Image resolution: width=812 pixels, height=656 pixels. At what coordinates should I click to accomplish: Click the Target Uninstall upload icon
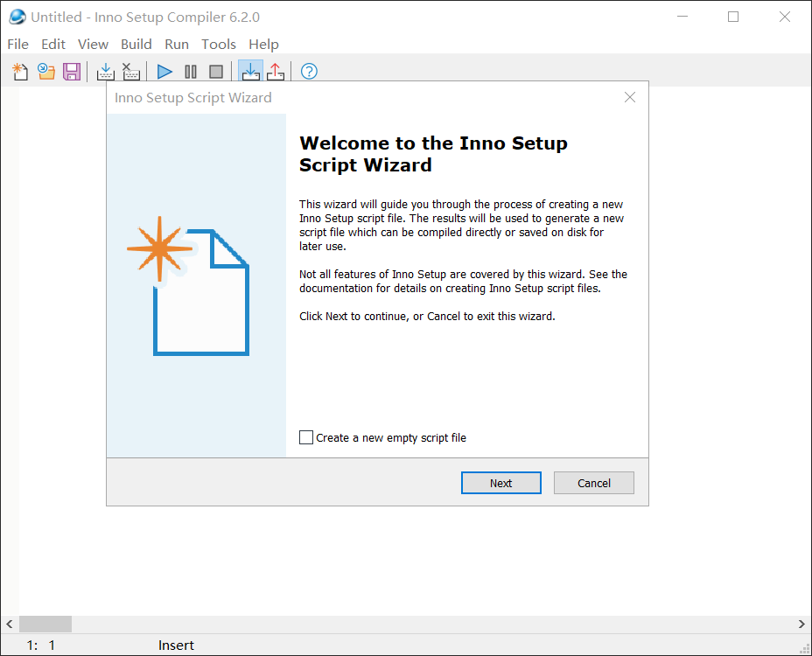pyautogui.click(x=276, y=72)
